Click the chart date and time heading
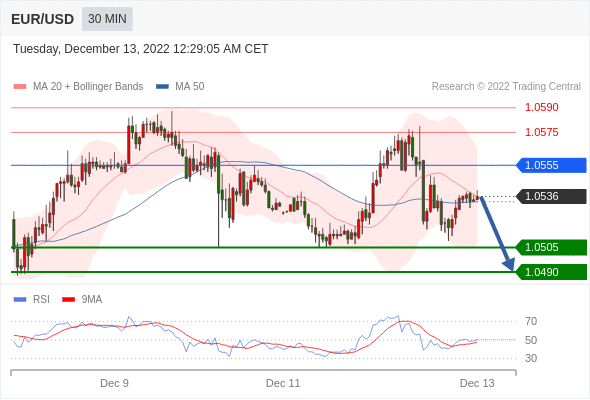This screenshot has width=590, height=400. pyautogui.click(x=141, y=49)
